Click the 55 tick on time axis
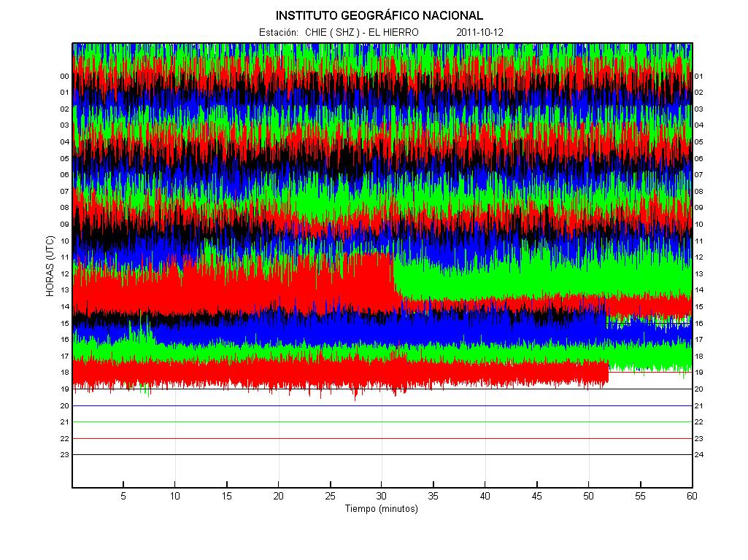Viewport: 748px width, 560px height. 640,496
